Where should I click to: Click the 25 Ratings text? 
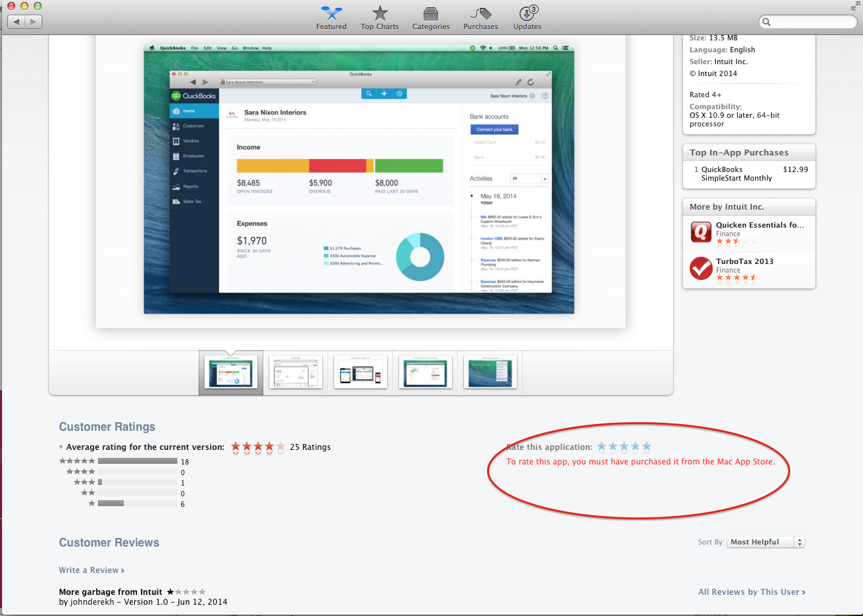pos(310,447)
